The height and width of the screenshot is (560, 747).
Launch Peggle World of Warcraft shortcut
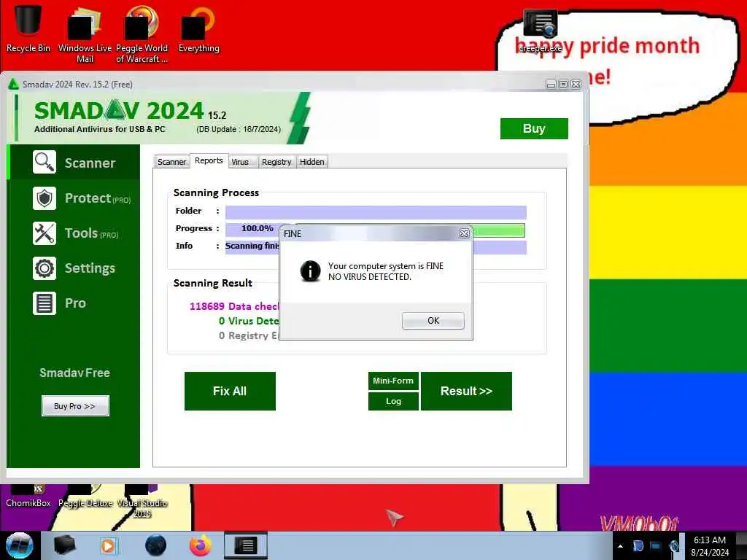tap(142, 34)
